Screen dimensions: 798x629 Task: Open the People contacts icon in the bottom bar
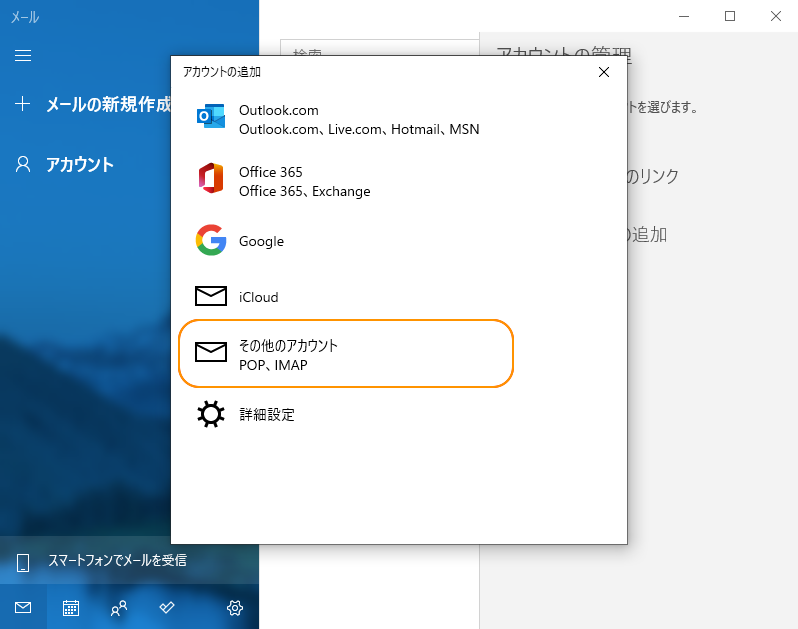click(x=119, y=608)
